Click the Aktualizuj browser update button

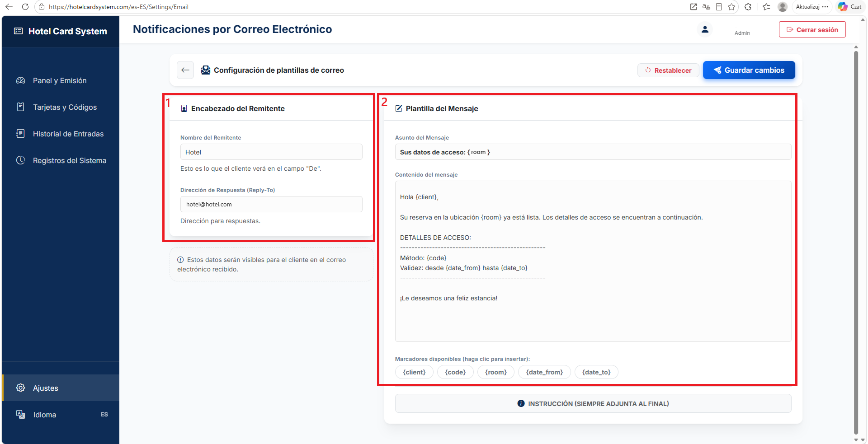point(812,7)
